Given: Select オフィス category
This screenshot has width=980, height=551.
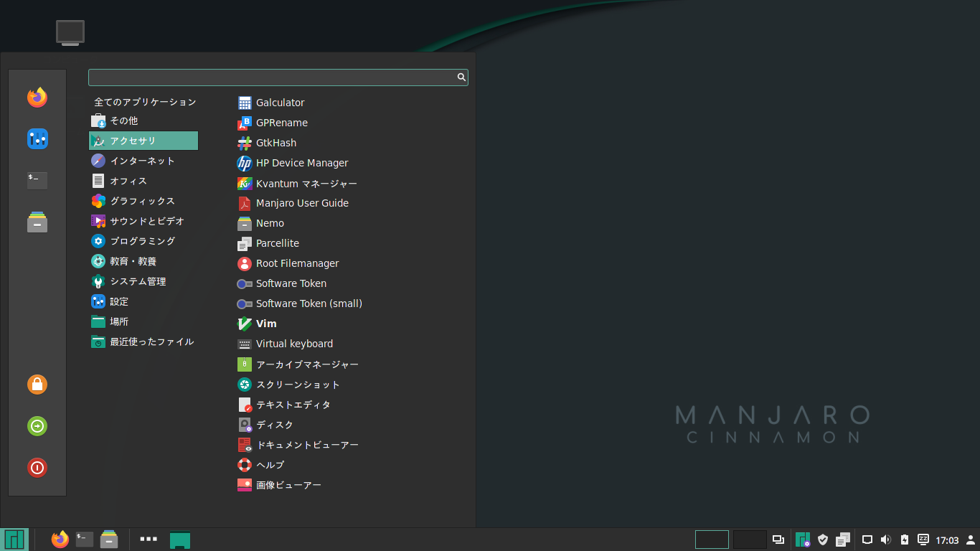Looking at the screenshot, I should coord(143,181).
